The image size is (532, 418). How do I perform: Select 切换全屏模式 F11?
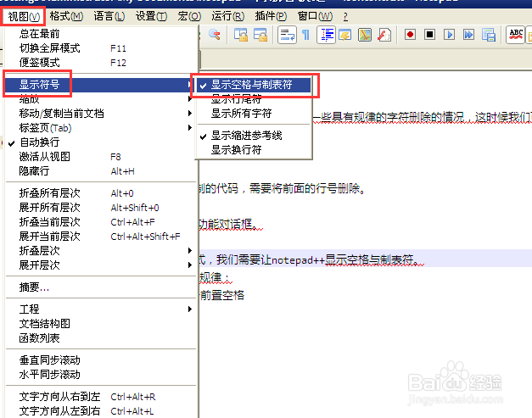point(101,48)
